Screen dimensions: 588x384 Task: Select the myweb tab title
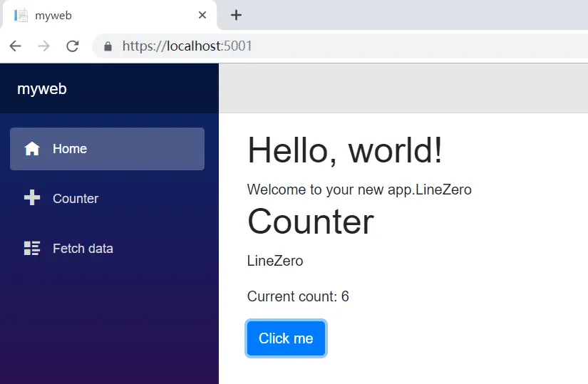coord(53,16)
